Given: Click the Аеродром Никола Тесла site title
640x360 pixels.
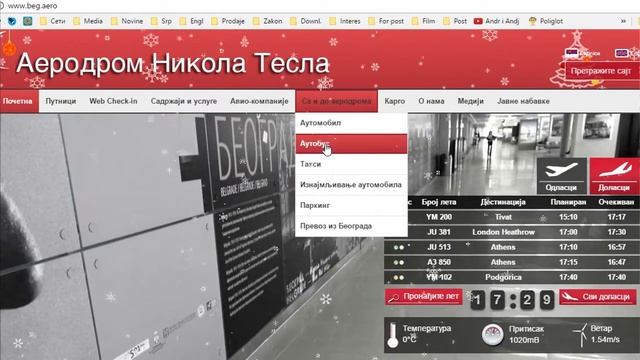Looking at the screenshot, I should pos(173,63).
